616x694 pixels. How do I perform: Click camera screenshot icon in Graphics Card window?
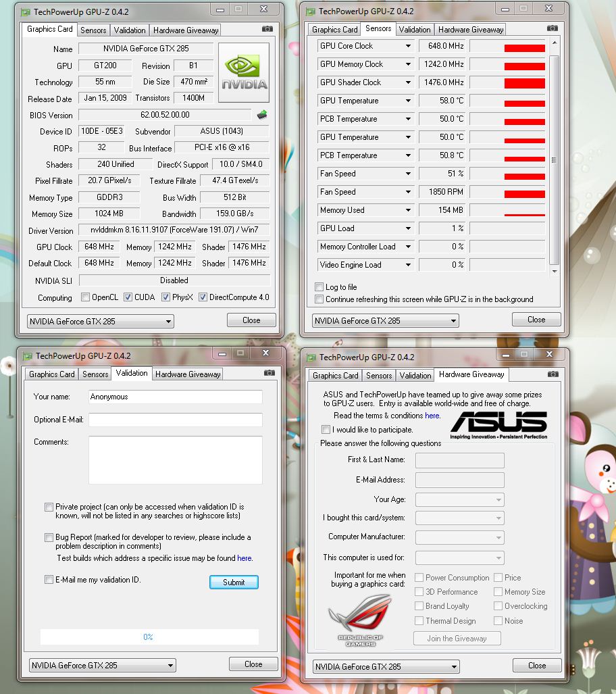(267, 29)
